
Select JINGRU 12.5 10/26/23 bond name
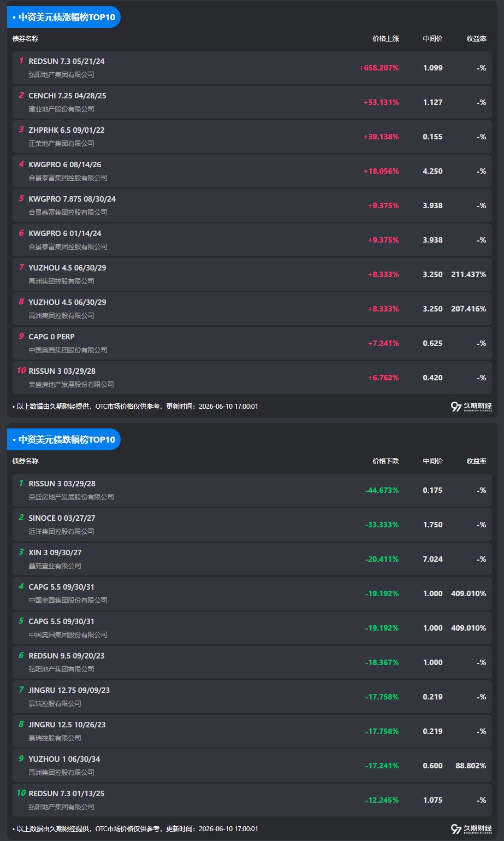pyautogui.click(x=67, y=725)
